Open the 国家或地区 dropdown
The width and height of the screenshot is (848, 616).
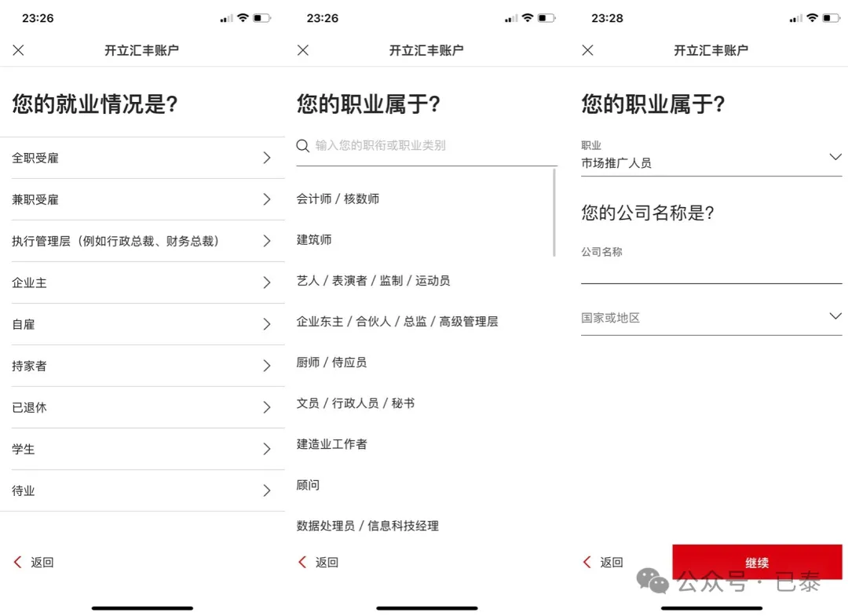tap(711, 318)
